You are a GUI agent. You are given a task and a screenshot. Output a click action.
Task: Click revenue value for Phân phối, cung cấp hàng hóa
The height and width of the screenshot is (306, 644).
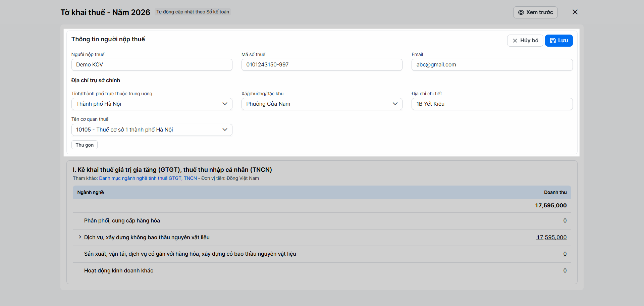pos(565,221)
